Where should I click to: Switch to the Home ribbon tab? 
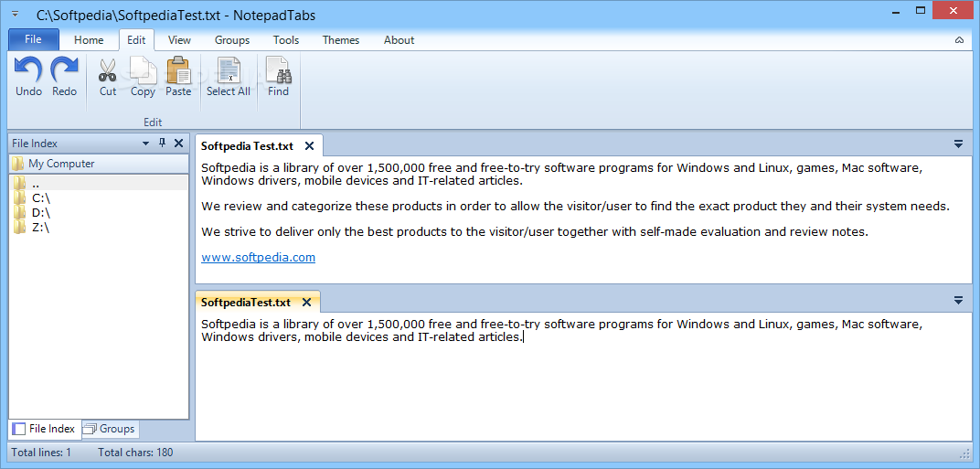point(89,40)
